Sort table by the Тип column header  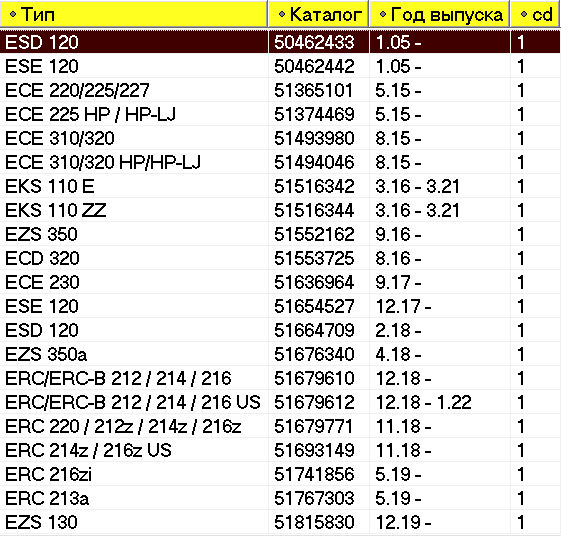coord(133,14)
